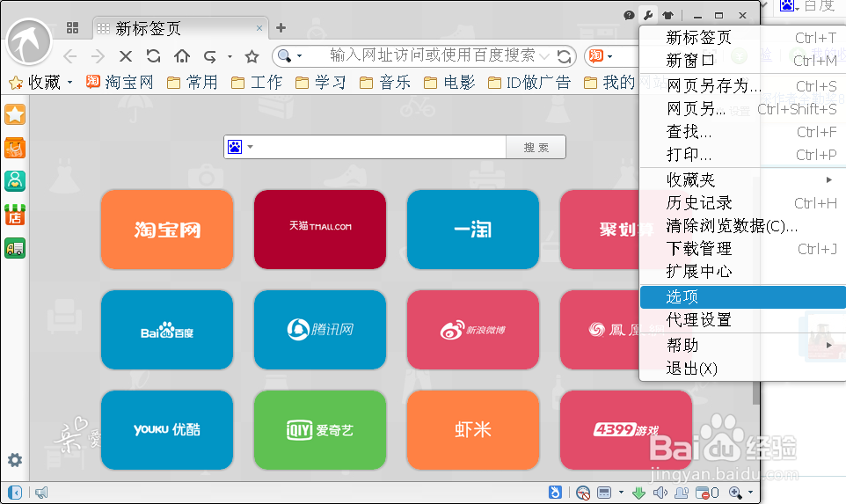846x504 pixels.
Task: Click the back navigation arrow
Action: tap(70, 55)
